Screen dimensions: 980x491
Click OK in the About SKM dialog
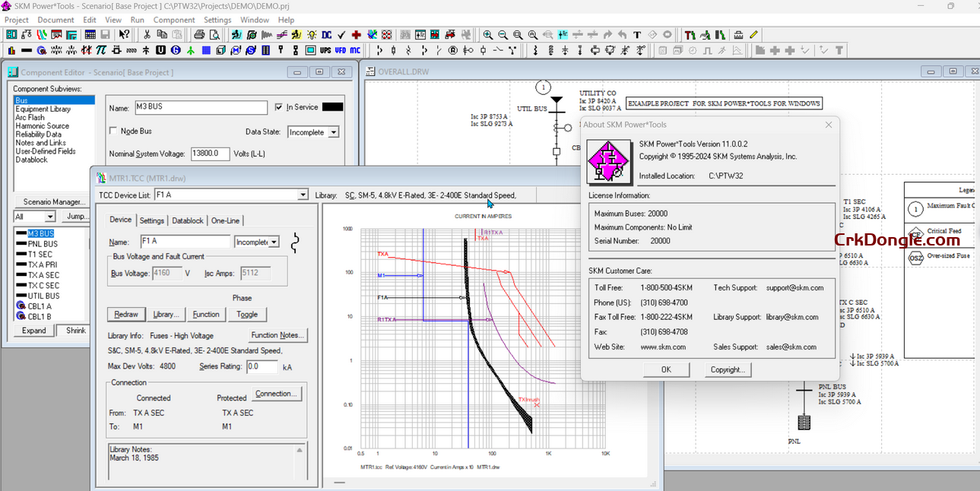point(666,369)
